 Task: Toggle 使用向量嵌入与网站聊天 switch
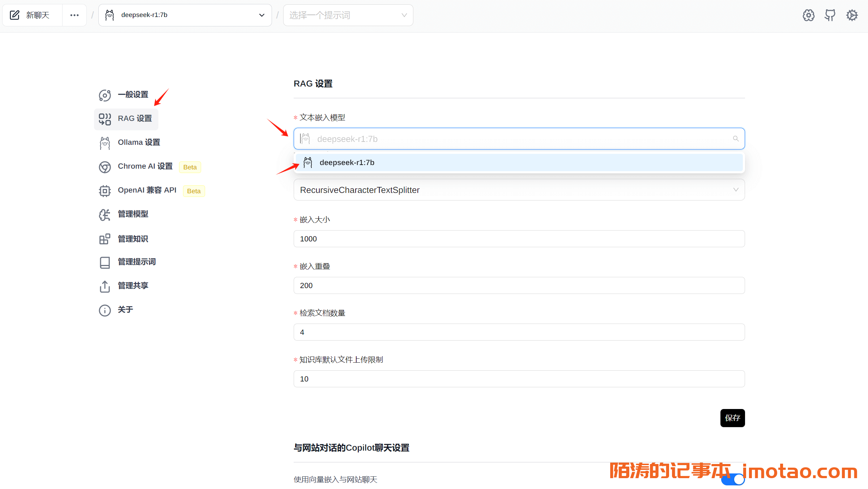733,479
